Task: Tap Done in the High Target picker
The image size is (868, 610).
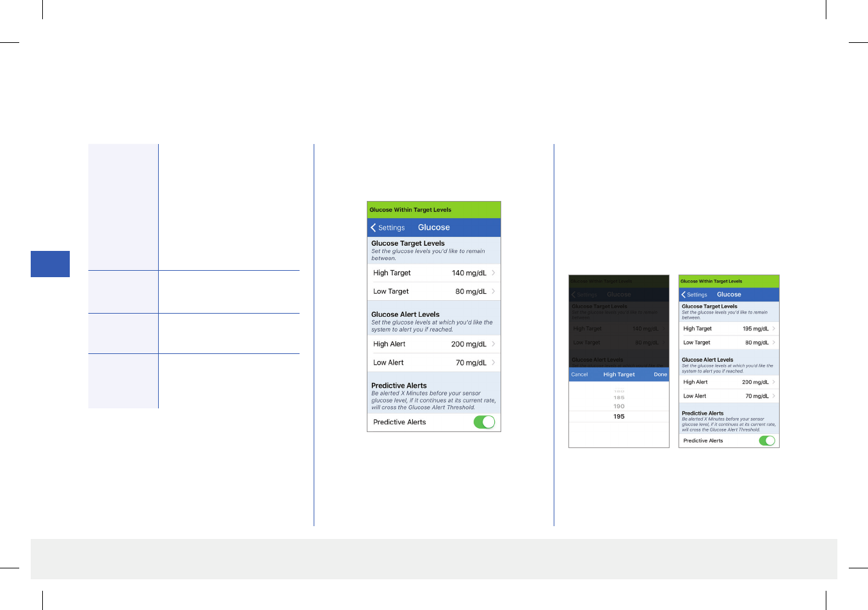Action: tap(660, 374)
